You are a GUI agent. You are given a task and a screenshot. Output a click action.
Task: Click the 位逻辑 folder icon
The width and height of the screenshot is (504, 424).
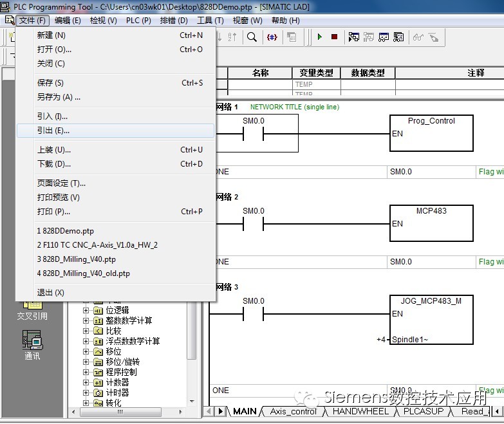point(98,310)
